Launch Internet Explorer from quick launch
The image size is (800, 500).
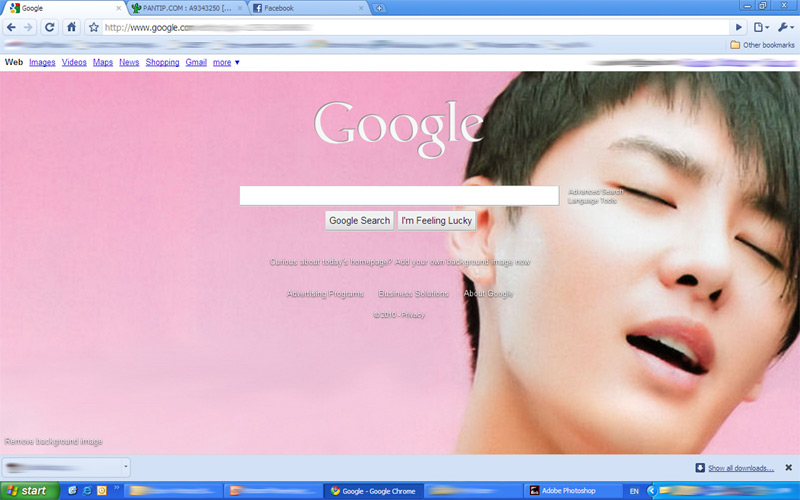pos(87,491)
